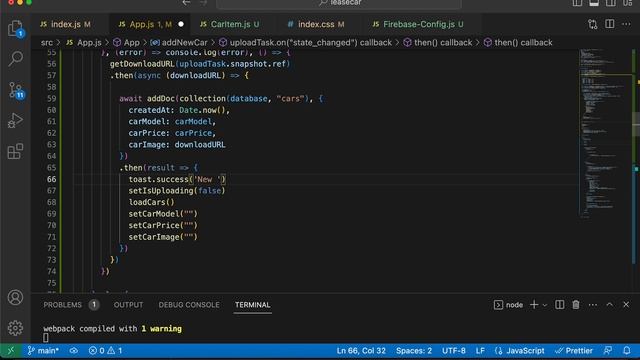640x360 pixels.
Task: Click the remote window indicator in status bar
Action: coord(11,351)
